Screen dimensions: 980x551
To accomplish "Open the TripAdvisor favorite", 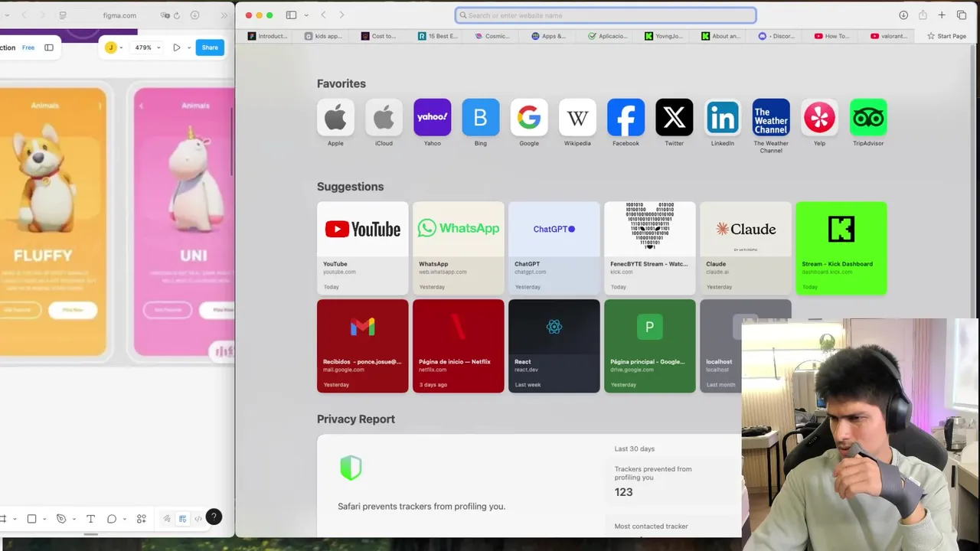I will [868, 117].
